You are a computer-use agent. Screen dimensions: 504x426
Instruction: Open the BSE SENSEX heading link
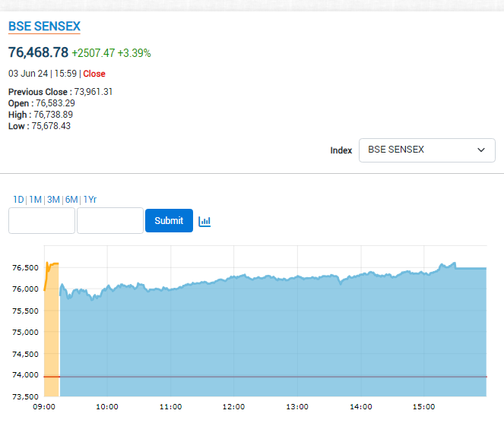coord(44,27)
